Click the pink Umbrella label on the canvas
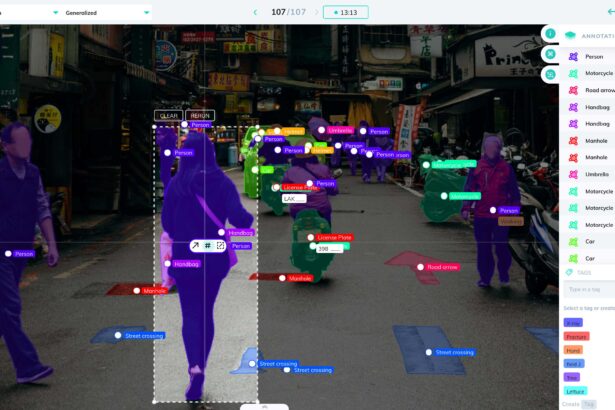This screenshot has height=410, width=615. (x=340, y=130)
